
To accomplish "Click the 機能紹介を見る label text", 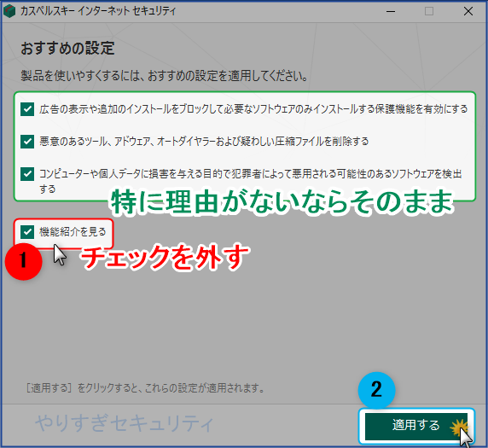I will 73,231.
